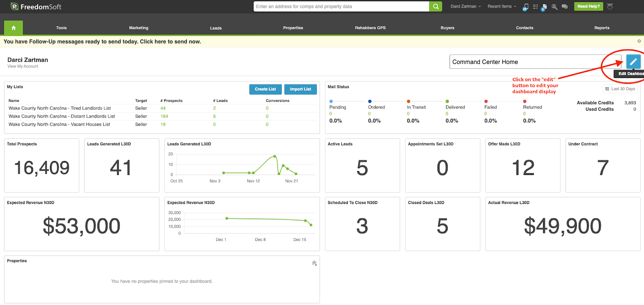Expand the Darci Zartman account dropdown

click(x=466, y=6)
